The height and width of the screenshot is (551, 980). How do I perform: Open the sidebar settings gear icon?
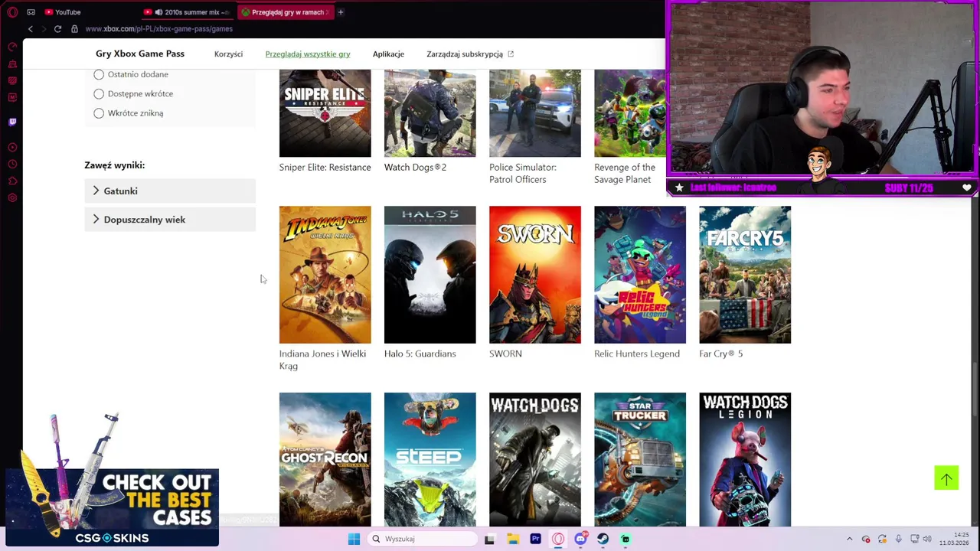12,198
